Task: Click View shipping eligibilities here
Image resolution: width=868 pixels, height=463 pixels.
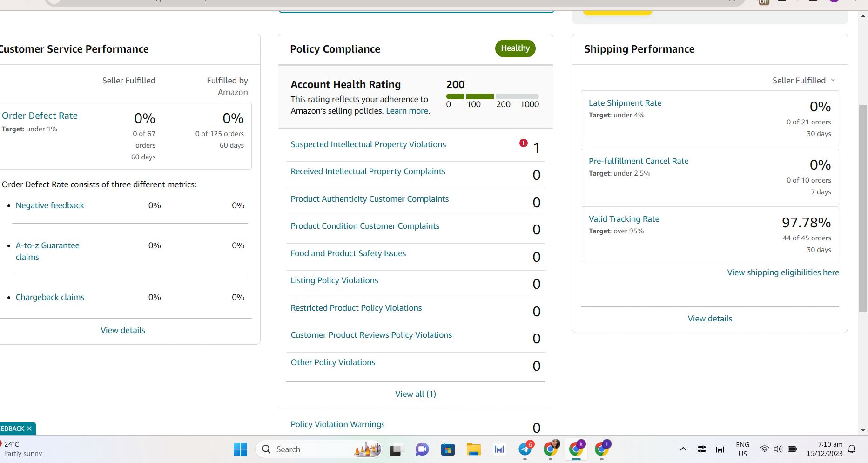Action: [x=783, y=272]
